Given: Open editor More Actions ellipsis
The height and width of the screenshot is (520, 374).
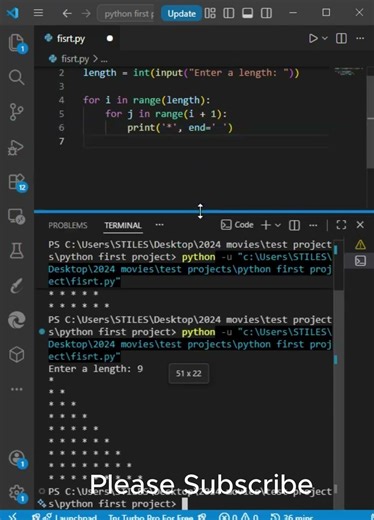Looking at the screenshot, I should pyautogui.click(x=360, y=38).
